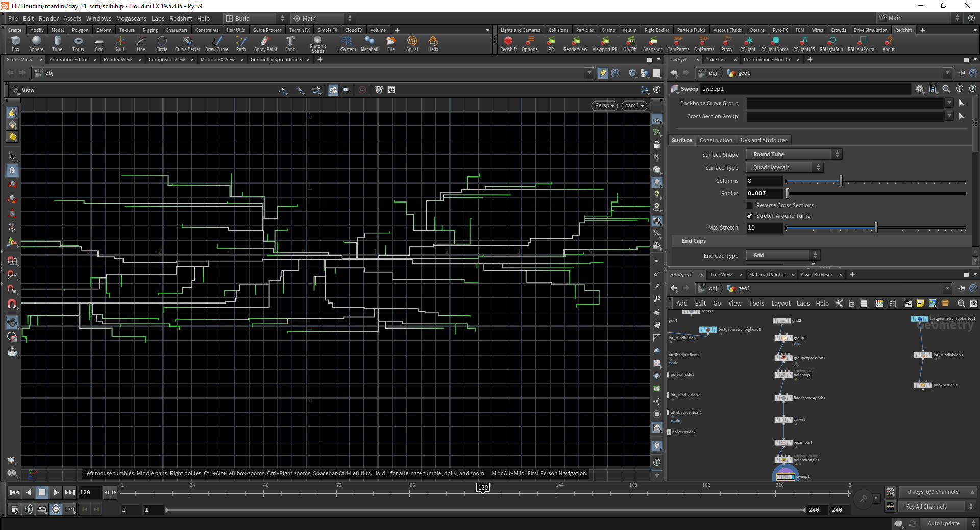Screen dimensions: 980x530
Task: Click Auto Update button
Action: coord(943,523)
